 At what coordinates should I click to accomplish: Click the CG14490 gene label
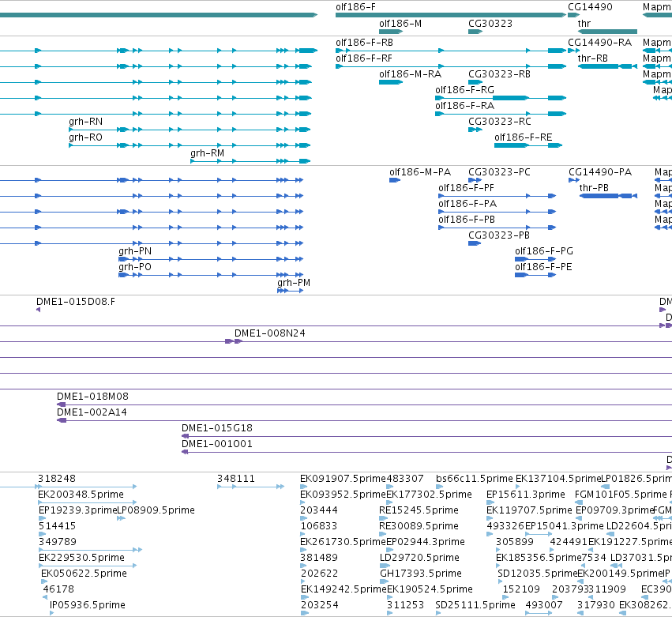(590, 7)
